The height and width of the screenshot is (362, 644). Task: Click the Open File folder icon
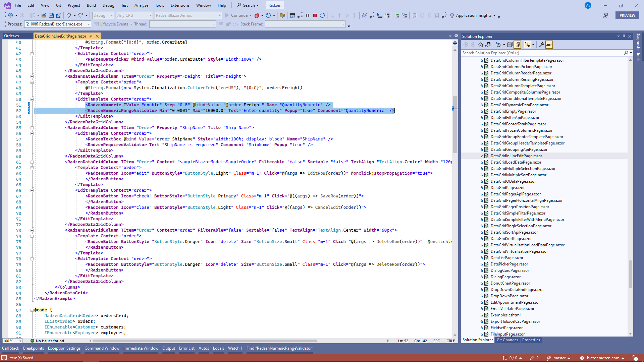(x=44, y=15)
